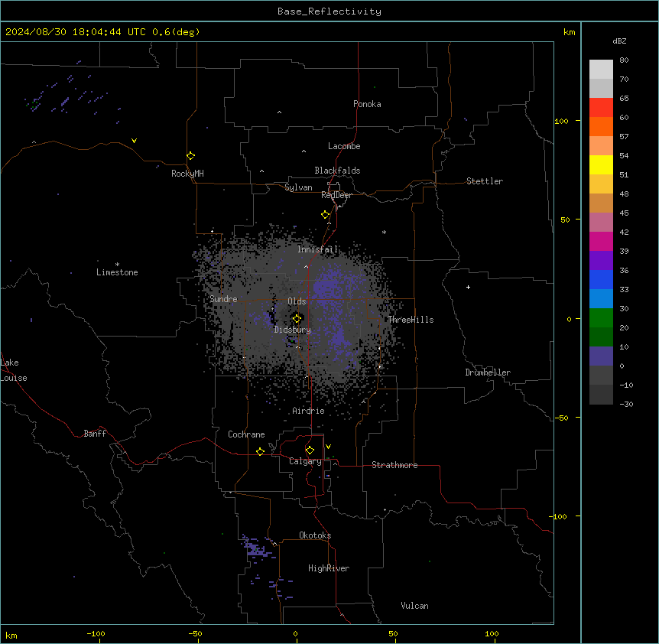Select the 0 dBZ slate-purple legend swatch
The image size is (659, 644).
tap(601, 356)
